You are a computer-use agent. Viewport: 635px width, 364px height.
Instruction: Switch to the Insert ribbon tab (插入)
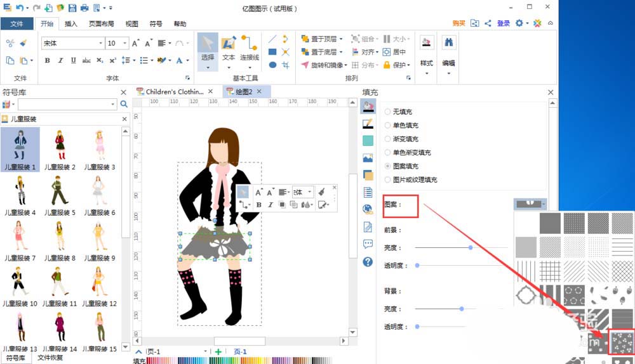[71, 24]
